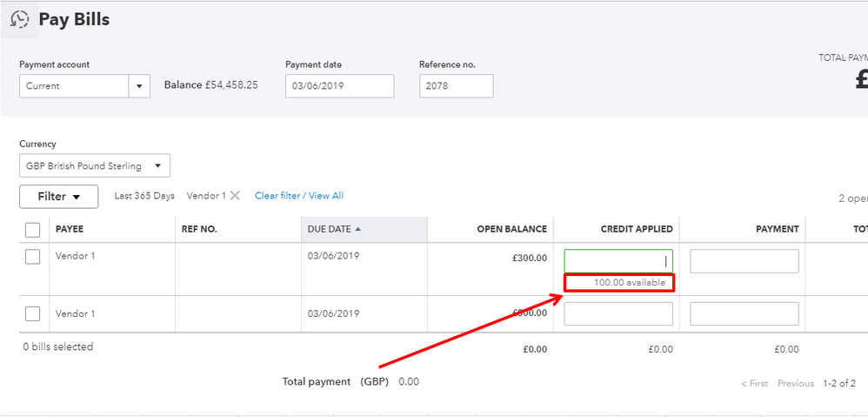Click the Pay Bills history clock icon
This screenshot has height=417, width=868.
(x=19, y=19)
